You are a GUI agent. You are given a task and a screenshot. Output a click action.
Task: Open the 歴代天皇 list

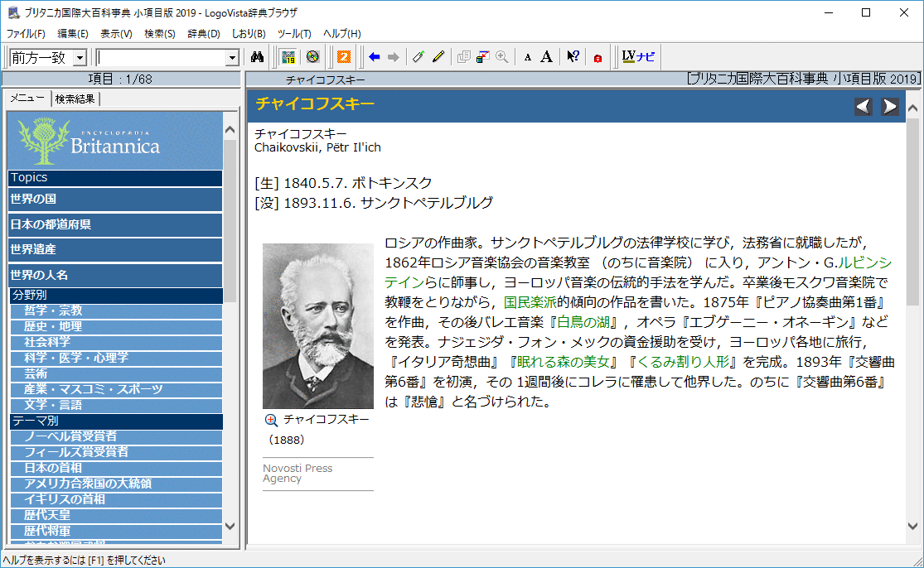click(x=117, y=516)
